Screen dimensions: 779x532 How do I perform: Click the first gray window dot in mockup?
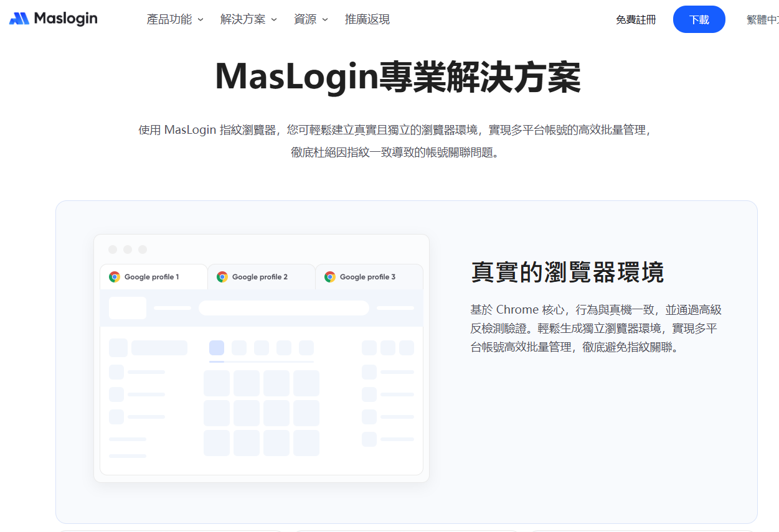point(113,250)
